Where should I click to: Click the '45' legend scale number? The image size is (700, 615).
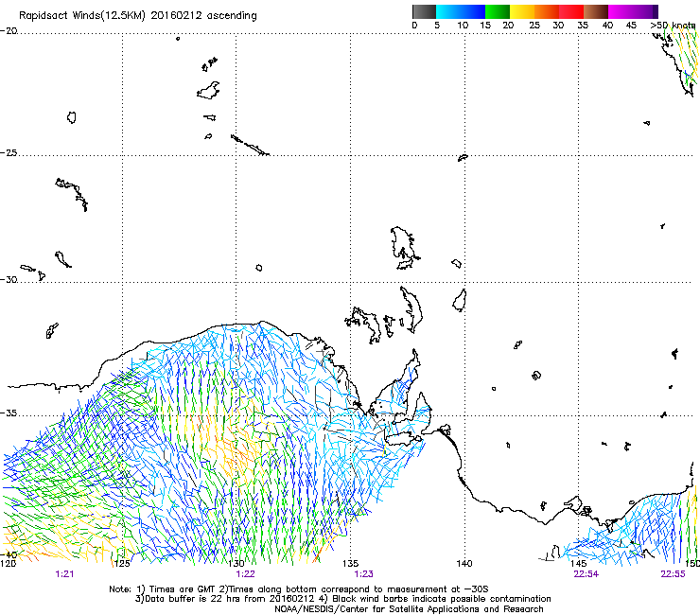(631, 26)
